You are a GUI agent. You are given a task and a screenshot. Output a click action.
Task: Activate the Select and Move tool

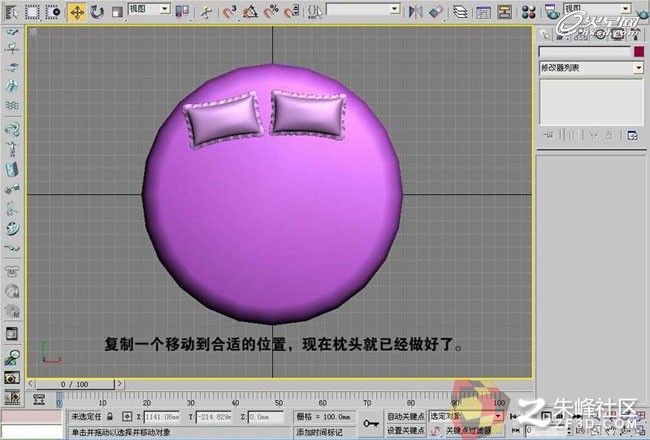click(x=77, y=12)
